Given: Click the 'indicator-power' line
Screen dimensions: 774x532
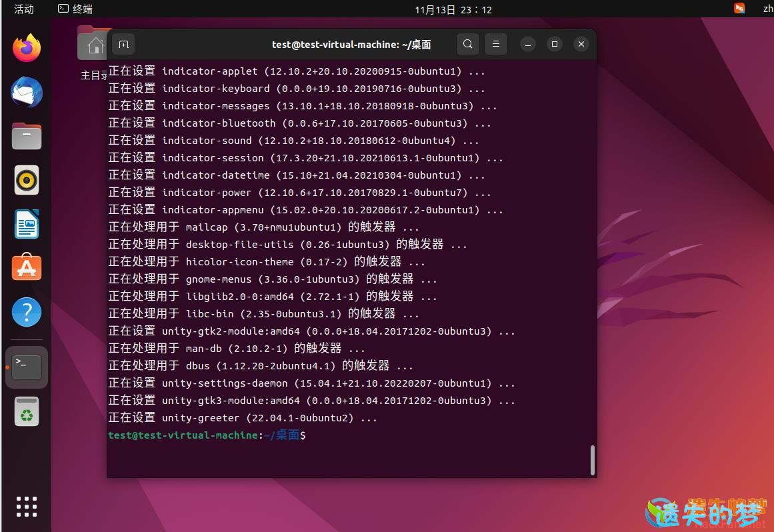Looking at the screenshot, I should point(299,192).
